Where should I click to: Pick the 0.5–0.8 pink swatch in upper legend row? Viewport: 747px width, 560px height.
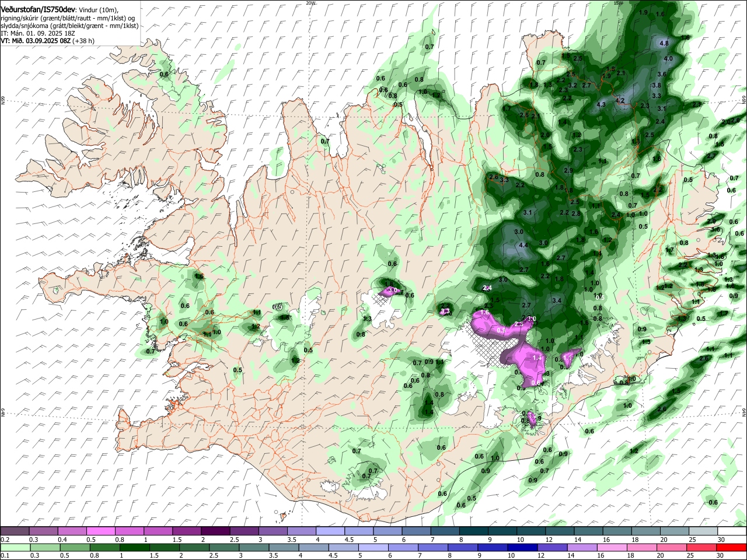pos(101,531)
